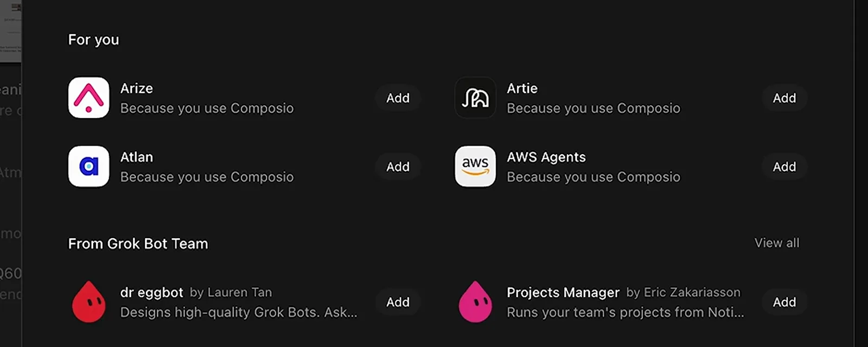The height and width of the screenshot is (347, 868).
Task: Click Arize's Because you use Composio text
Action: [207, 108]
